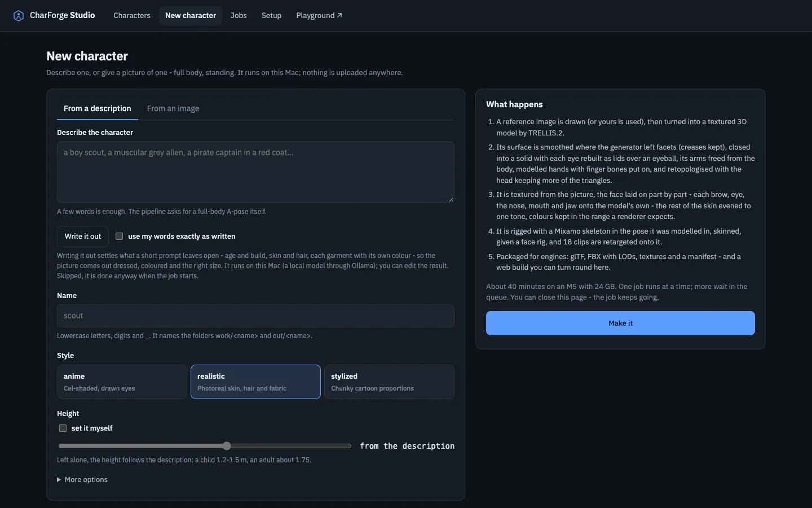The width and height of the screenshot is (812, 508).
Task: Click the height slider handle
Action: [227, 446]
